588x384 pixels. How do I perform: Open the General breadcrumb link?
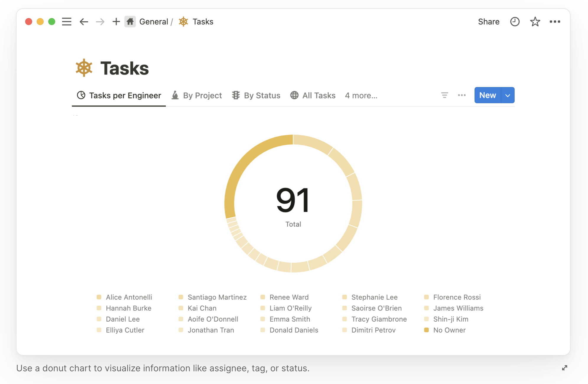(x=154, y=22)
